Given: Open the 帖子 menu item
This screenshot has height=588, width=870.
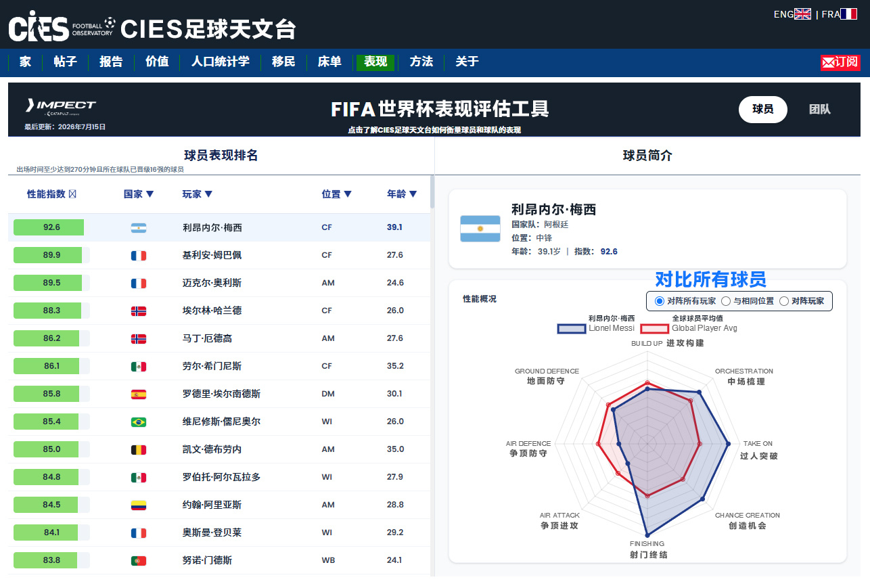Looking at the screenshot, I should (66, 62).
